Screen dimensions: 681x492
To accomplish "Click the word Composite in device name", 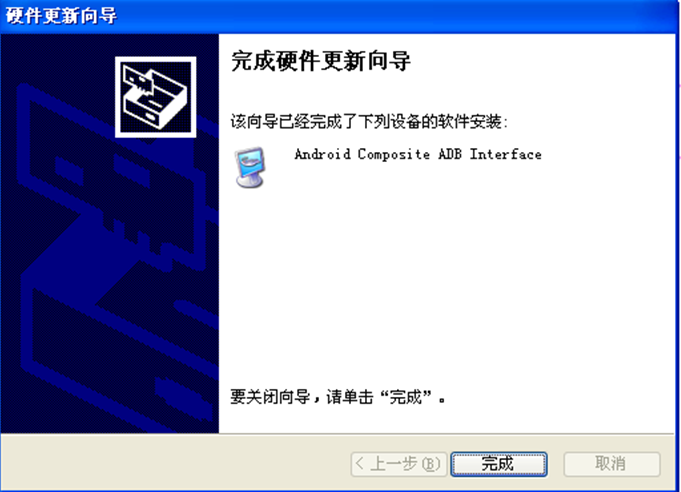I will pyautogui.click(x=393, y=154).
